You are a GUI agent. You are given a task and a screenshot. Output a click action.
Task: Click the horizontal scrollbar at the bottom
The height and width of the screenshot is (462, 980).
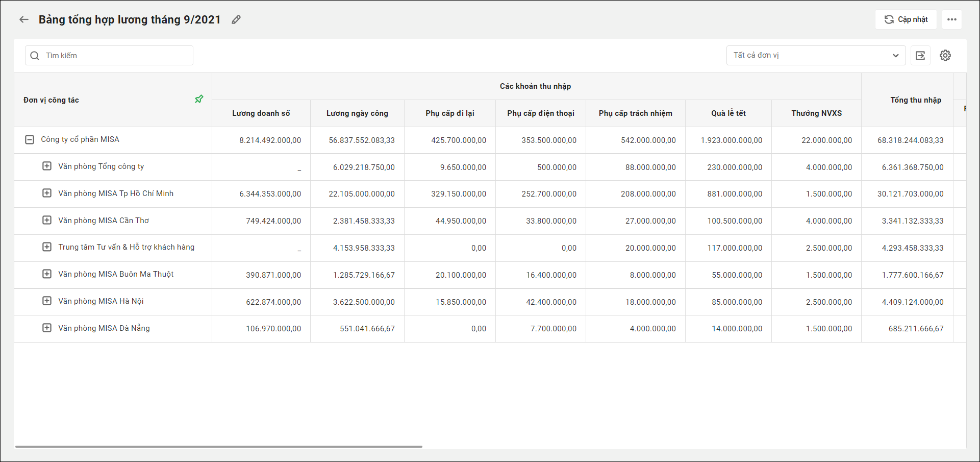coord(218,447)
